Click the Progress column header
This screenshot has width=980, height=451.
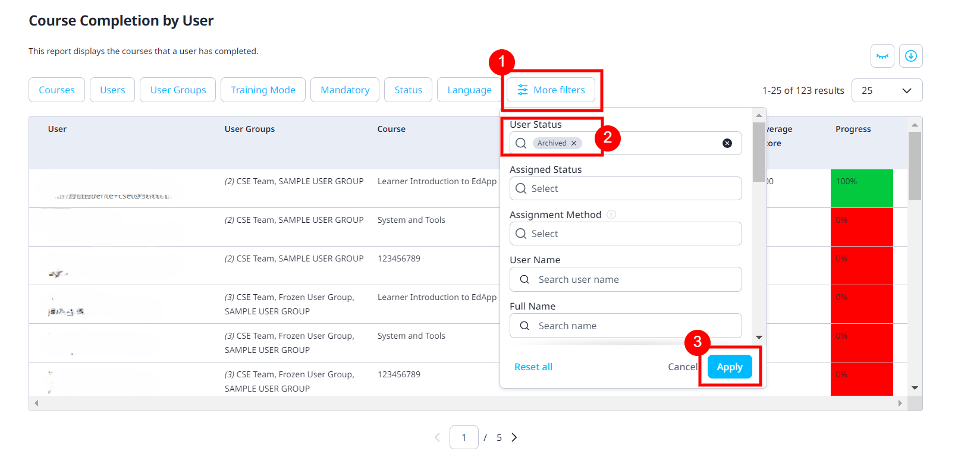pyautogui.click(x=853, y=129)
